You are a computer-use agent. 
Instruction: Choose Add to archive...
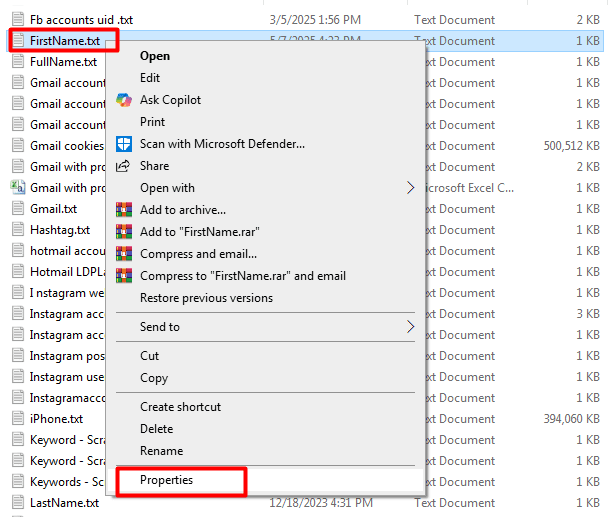pyautogui.click(x=183, y=210)
